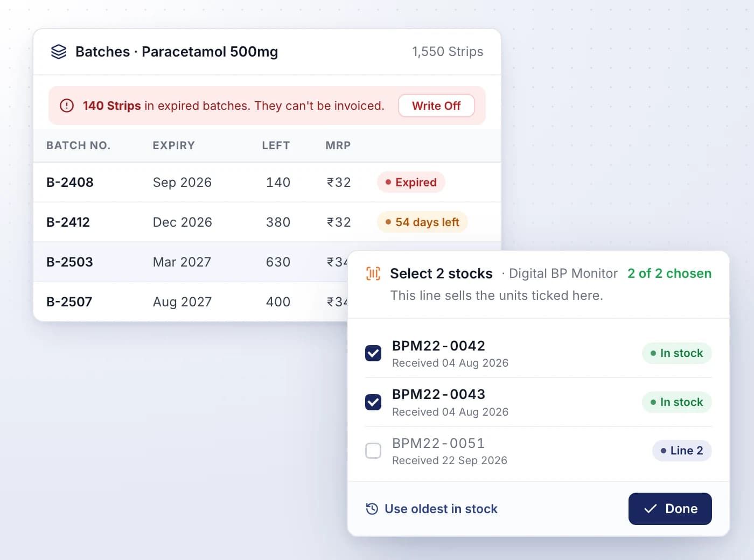Click the Batches stack icon
Screen dimensions: 754x560
click(59, 52)
